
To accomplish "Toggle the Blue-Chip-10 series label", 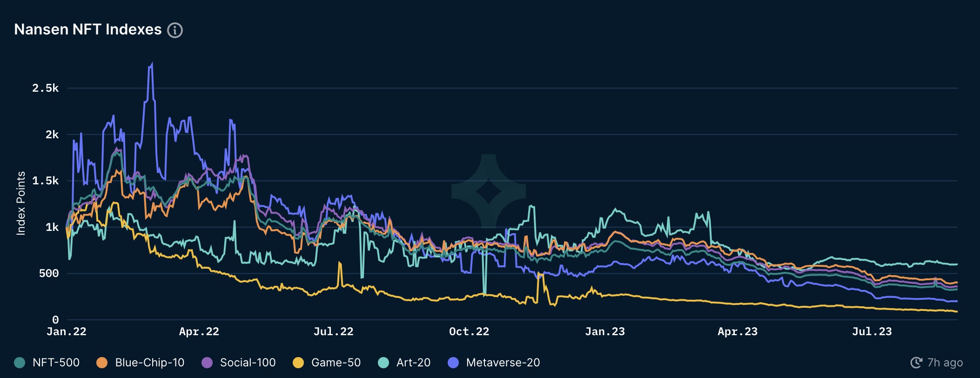I will coord(149,363).
